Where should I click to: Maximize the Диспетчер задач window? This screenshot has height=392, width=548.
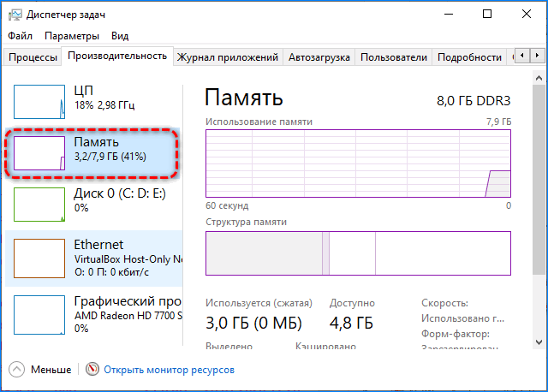pyautogui.click(x=487, y=15)
